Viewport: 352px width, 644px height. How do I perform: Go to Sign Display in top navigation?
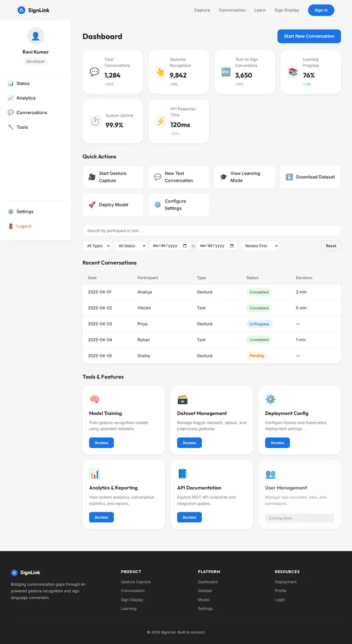click(287, 10)
